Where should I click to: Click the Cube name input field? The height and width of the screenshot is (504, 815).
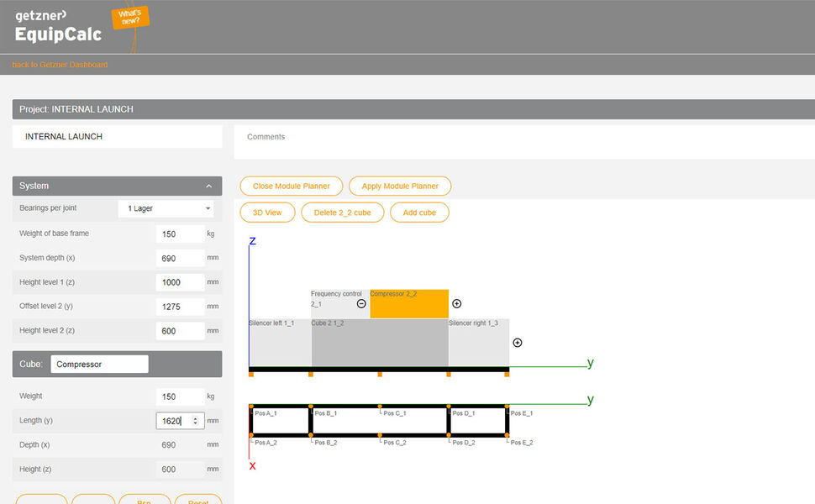99,365
